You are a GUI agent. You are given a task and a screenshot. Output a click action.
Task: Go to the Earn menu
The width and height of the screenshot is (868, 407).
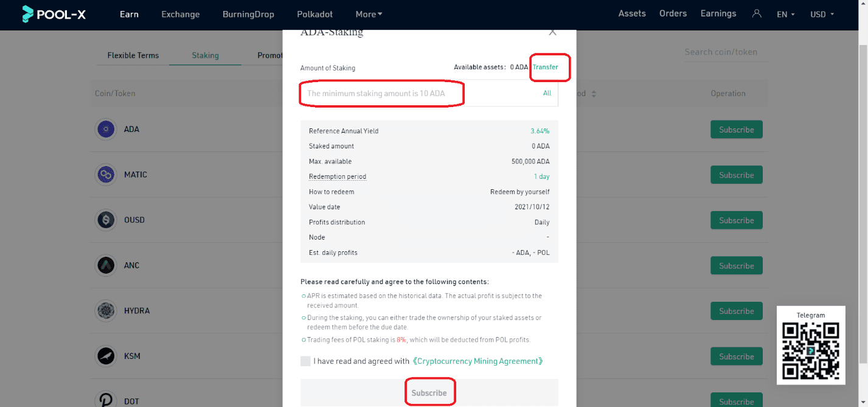tap(129, 14)
